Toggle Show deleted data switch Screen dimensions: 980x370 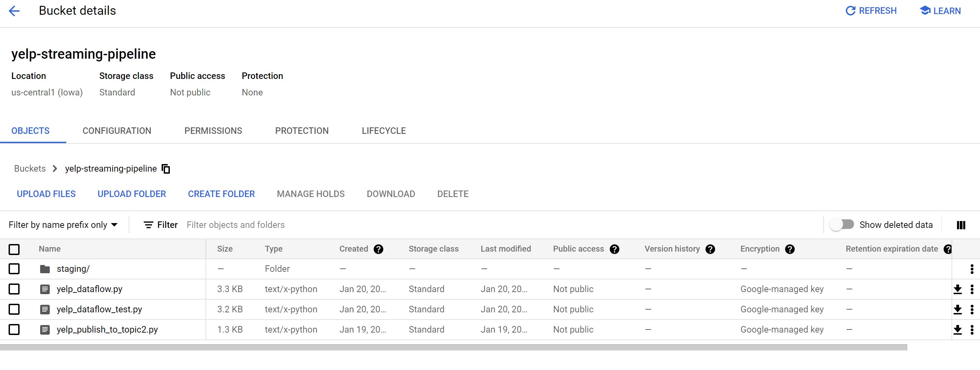(842, 224)
